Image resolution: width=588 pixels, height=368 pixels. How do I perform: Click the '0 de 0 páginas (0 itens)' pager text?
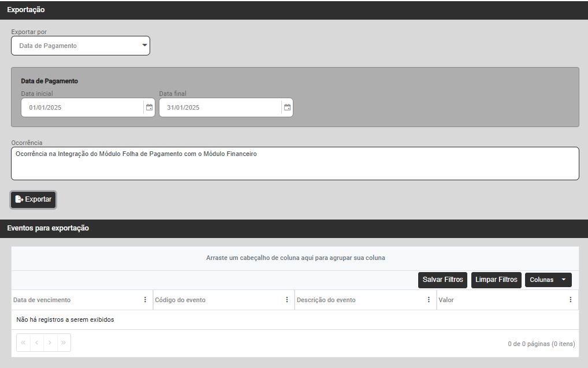point(541,344)
